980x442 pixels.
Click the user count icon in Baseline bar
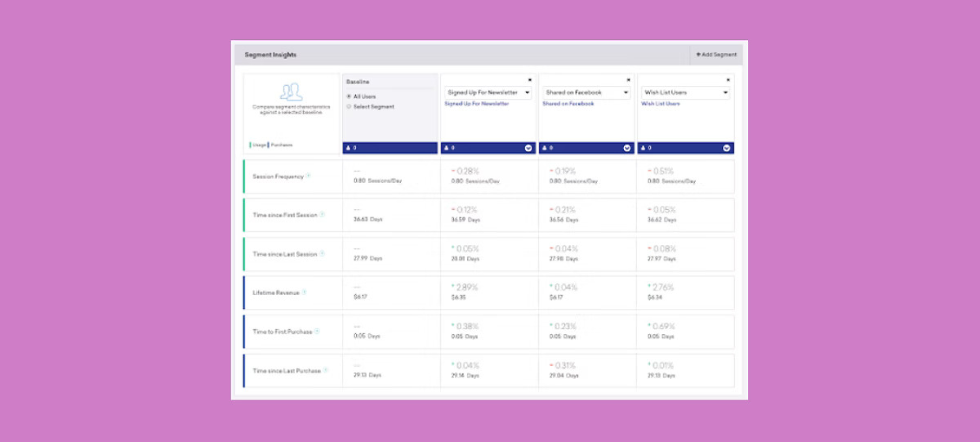(349, 148)
